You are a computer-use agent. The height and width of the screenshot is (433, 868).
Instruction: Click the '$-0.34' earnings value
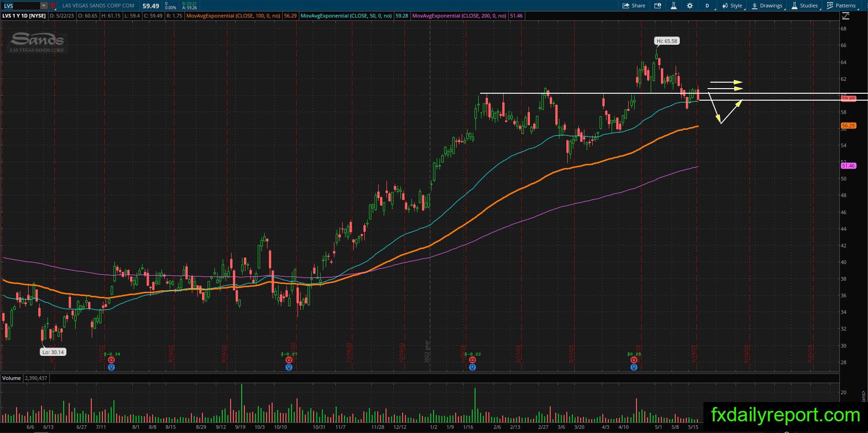(x=111, y=354)
